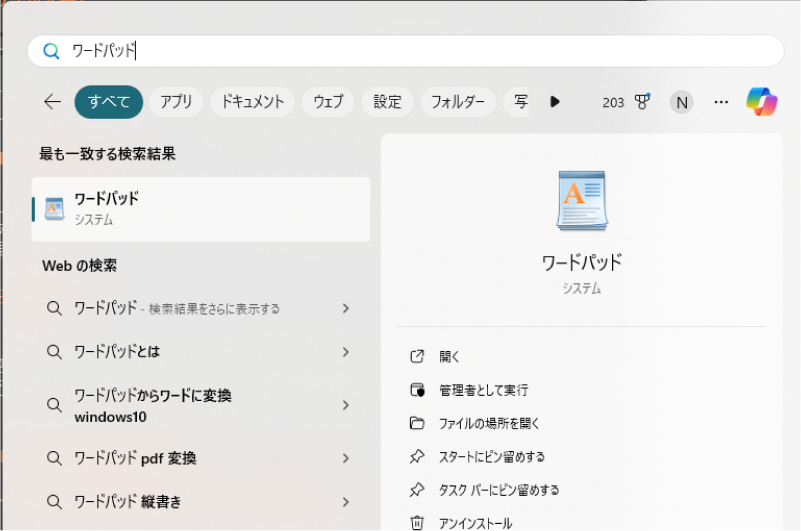Show more filters with the play arrow
801x531 pixels.
555,102
